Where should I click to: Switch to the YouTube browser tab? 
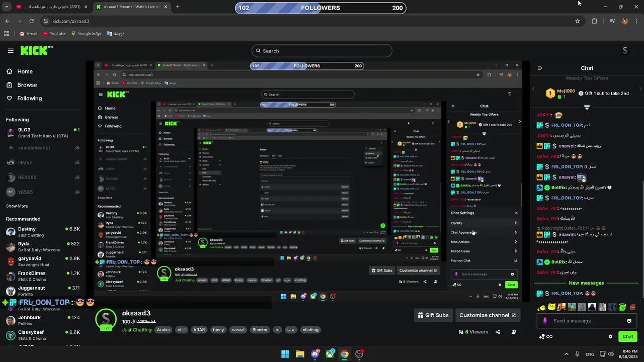click(50, 7)
